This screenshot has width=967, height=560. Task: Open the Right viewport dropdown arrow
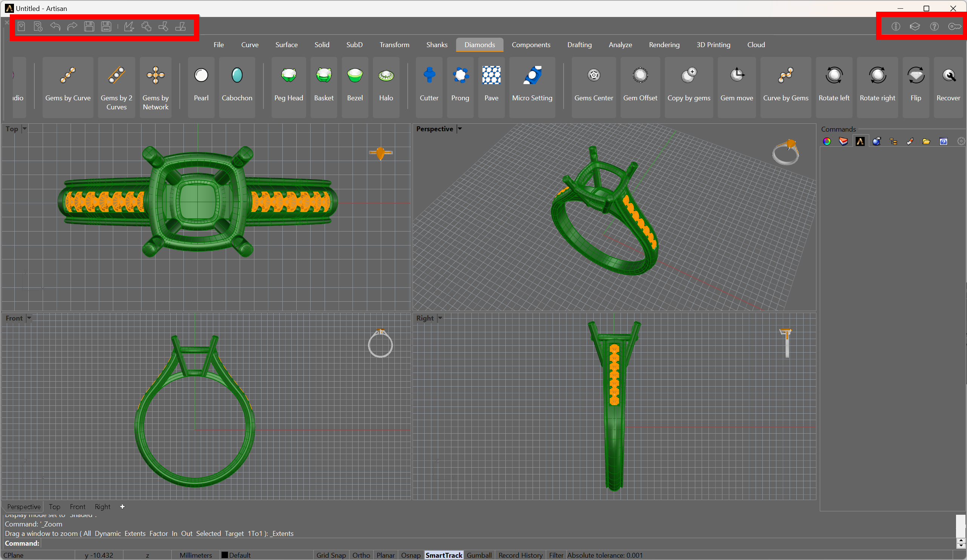pos(440,318)
